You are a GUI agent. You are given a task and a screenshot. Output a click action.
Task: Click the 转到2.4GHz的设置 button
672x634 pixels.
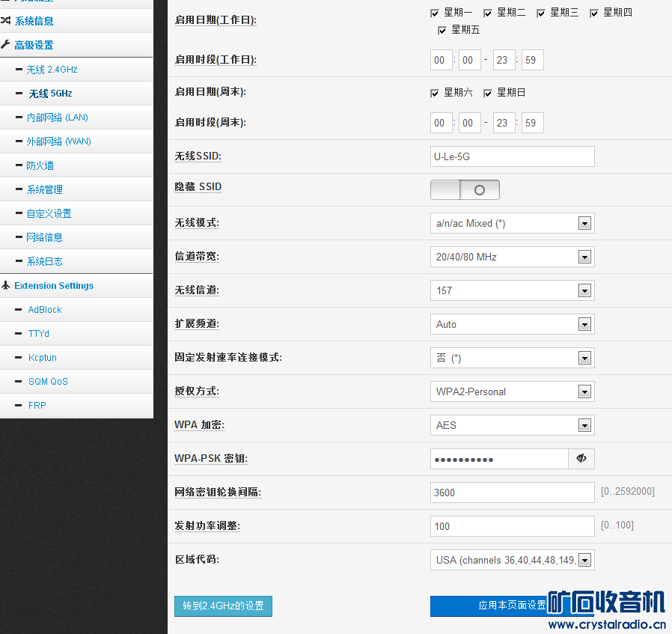[x=223, y=606]
